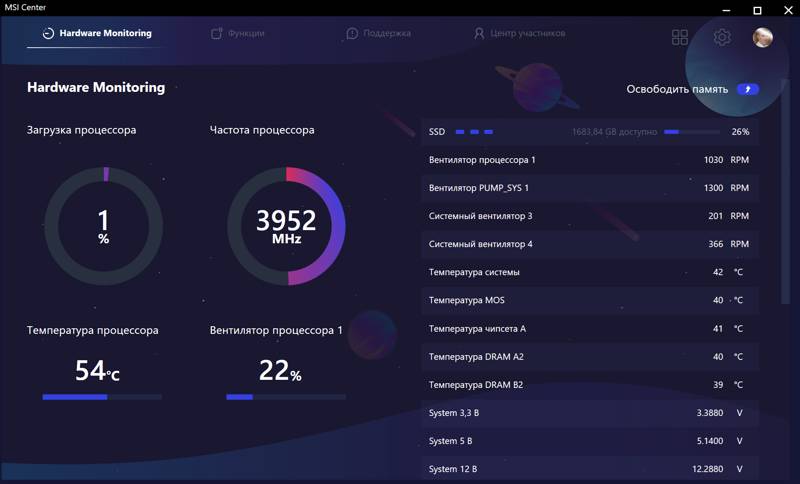
Task: Click the Функции tab icon
Action: tap(216, 33)
